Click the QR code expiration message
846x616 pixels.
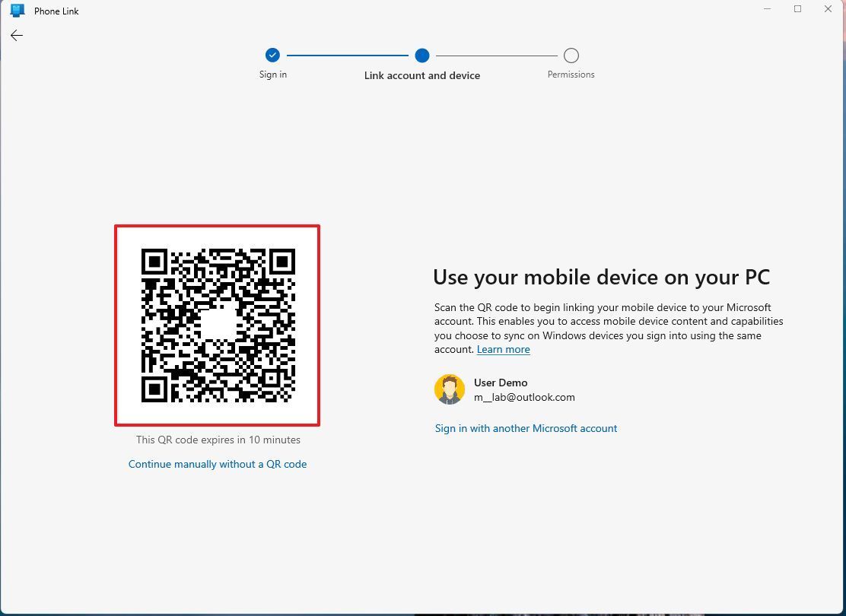(x=218, y=440)
